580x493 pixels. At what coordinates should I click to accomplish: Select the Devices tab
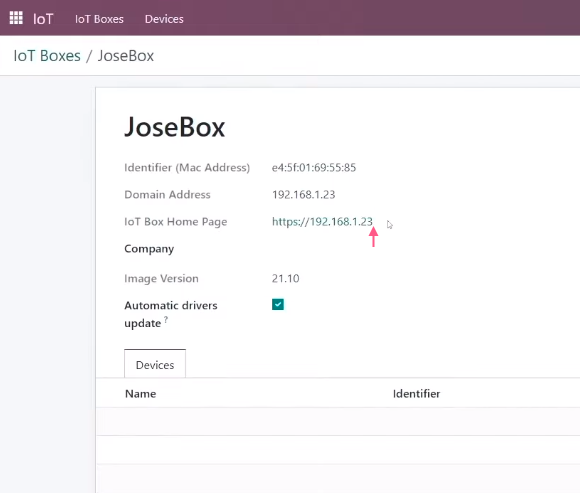pyautogui.click(x=155, y=365)
